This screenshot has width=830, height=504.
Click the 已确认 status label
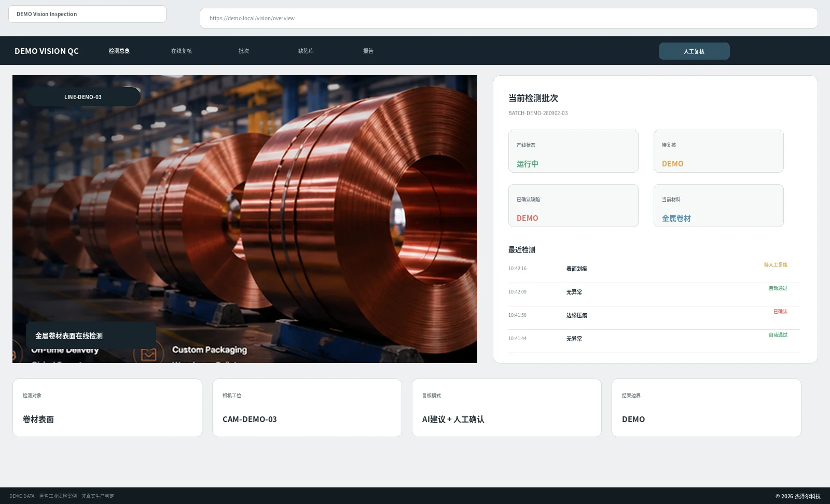780,312
